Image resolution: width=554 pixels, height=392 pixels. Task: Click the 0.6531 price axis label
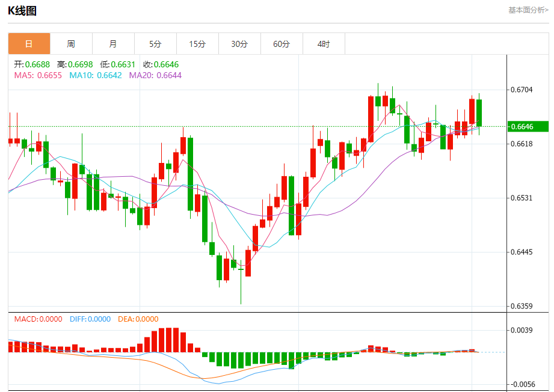522,198
